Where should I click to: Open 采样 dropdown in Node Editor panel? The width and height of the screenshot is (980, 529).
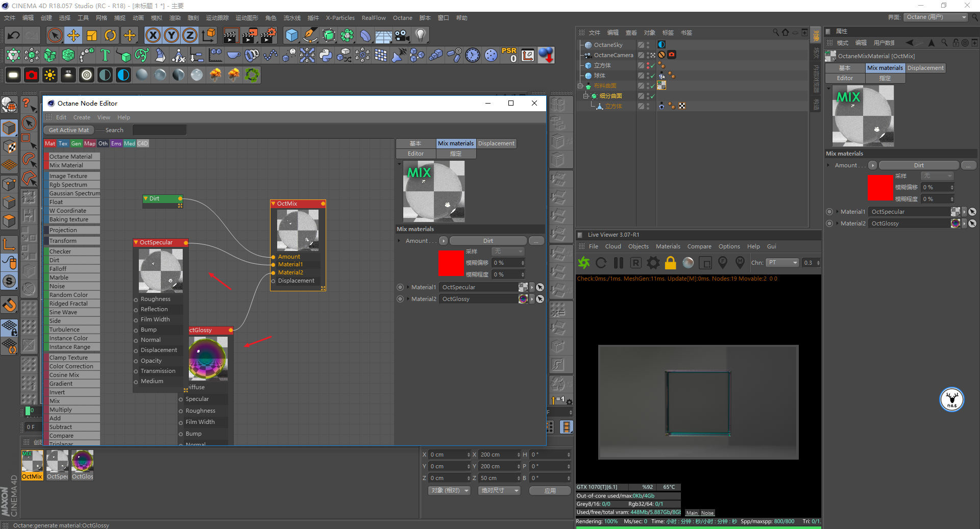[x=508, y=251]
